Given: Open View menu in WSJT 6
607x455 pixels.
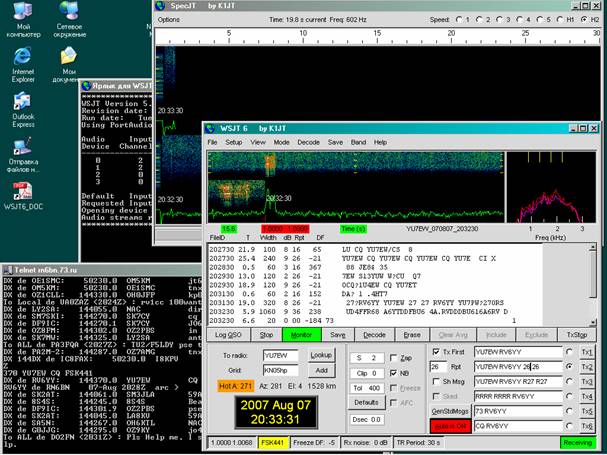Looking at the screenshot, I should pos(257,142).
